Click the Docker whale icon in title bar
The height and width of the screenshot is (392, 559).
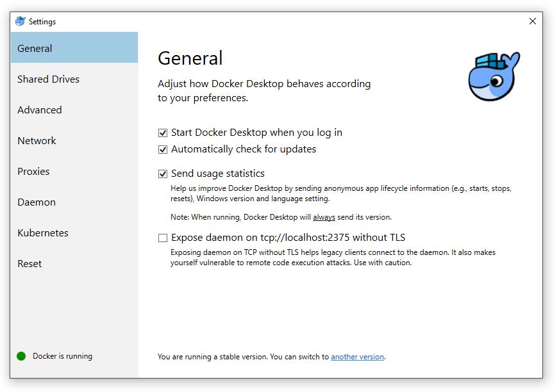pyautogui.click(x=21, y=21)
